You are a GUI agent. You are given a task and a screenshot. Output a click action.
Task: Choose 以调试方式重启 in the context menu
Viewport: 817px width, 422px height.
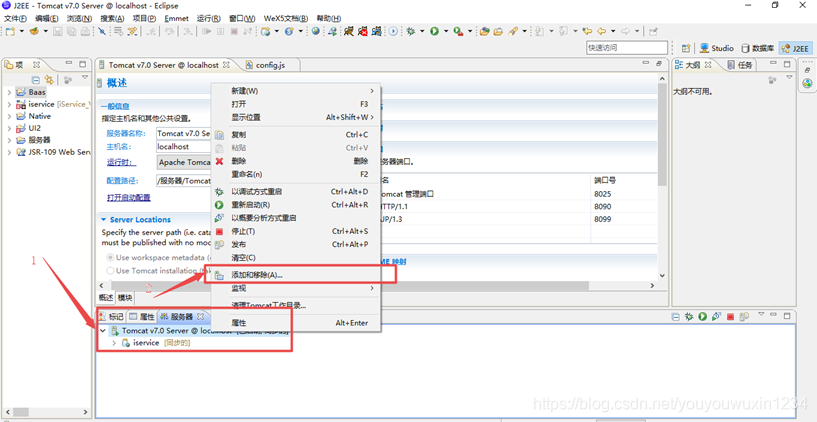tap(296, 192)
